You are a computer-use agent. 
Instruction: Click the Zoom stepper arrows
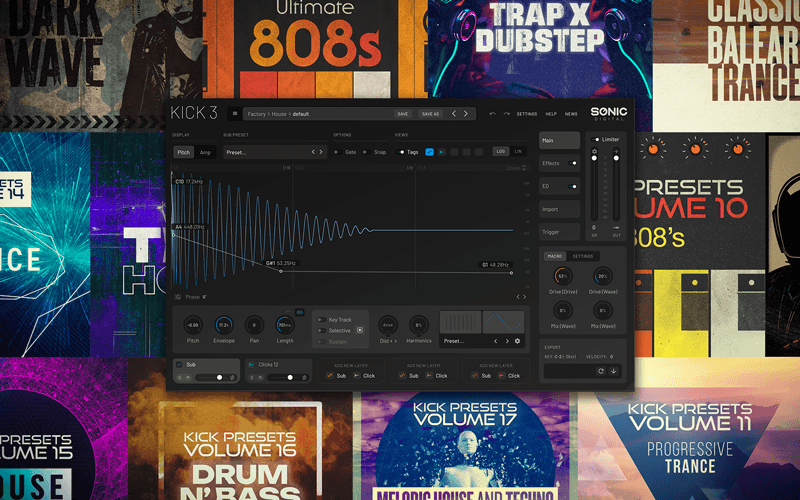524,168
